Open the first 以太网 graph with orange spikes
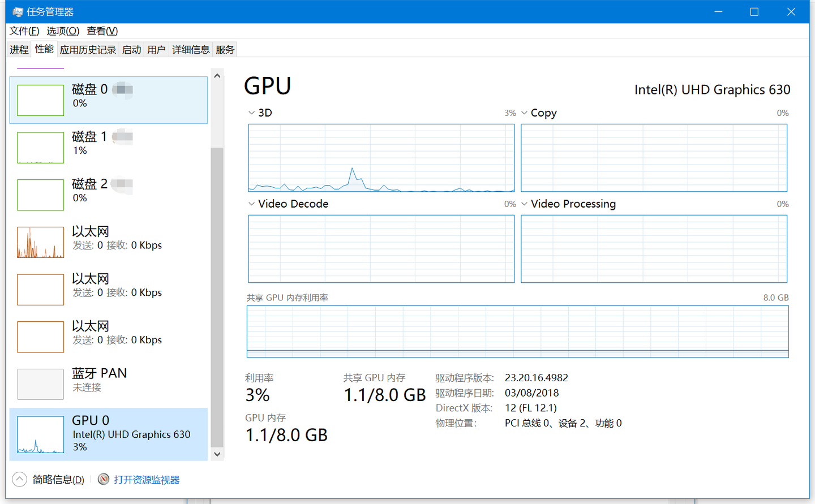 click(40, 242)
